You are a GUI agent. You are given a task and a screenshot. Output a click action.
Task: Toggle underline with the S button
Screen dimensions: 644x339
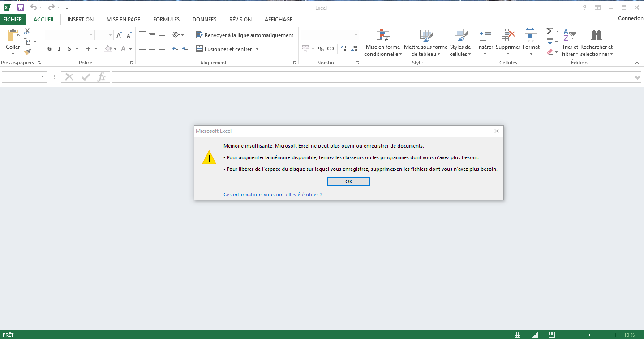pyautogui.click(x=69, y=49)
